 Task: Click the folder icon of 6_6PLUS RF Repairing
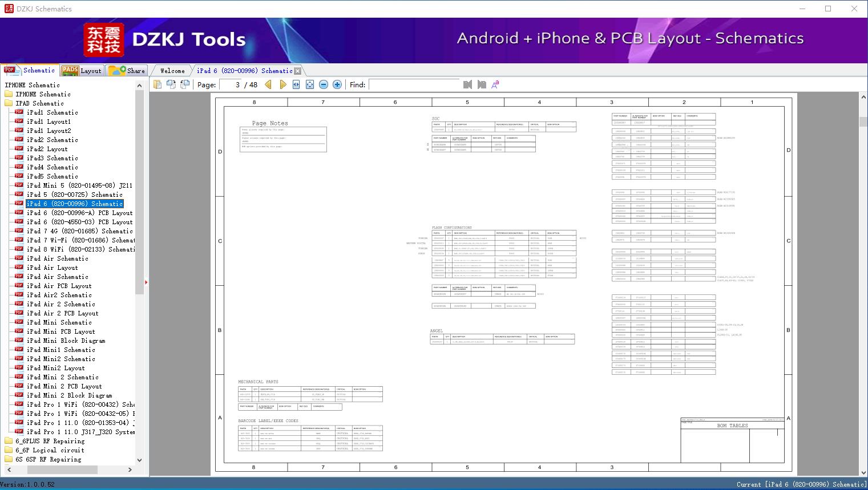click(x=9, y=441)
